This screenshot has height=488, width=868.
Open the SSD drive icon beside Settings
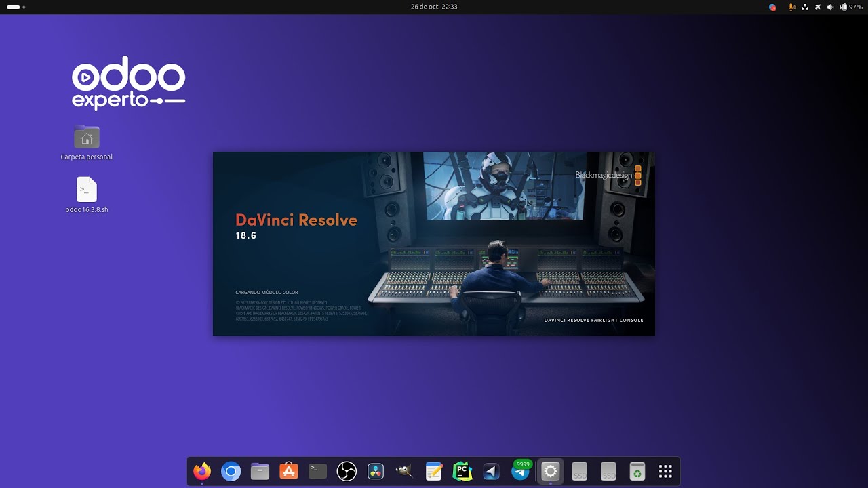click(579, 471)
